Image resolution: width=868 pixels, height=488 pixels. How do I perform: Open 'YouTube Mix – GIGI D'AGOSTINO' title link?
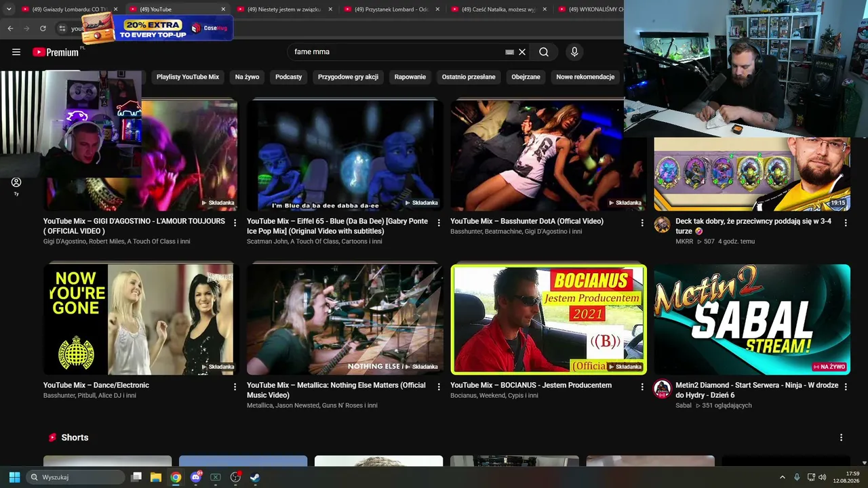point(134,226)
